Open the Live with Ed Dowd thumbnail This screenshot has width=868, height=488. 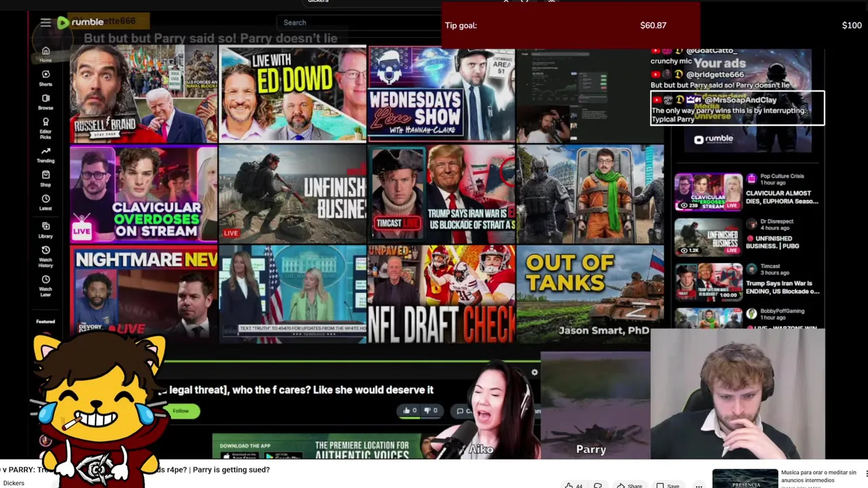pos(293,94)
